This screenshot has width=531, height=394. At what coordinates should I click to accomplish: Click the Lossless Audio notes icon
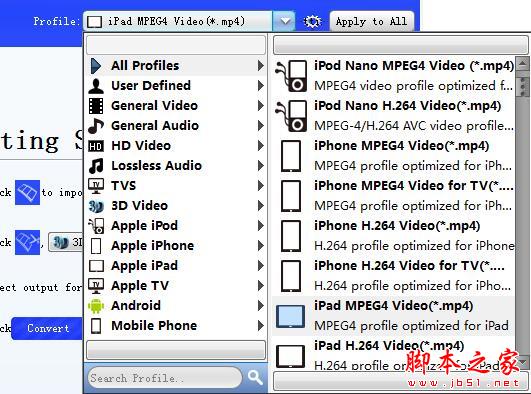96,166
